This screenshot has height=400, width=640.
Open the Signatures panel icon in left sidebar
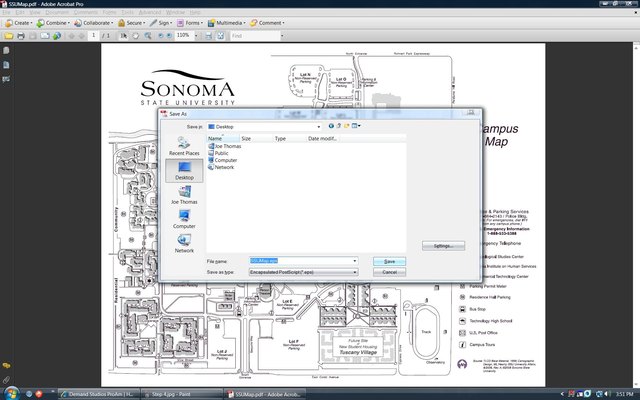[6, 79]
